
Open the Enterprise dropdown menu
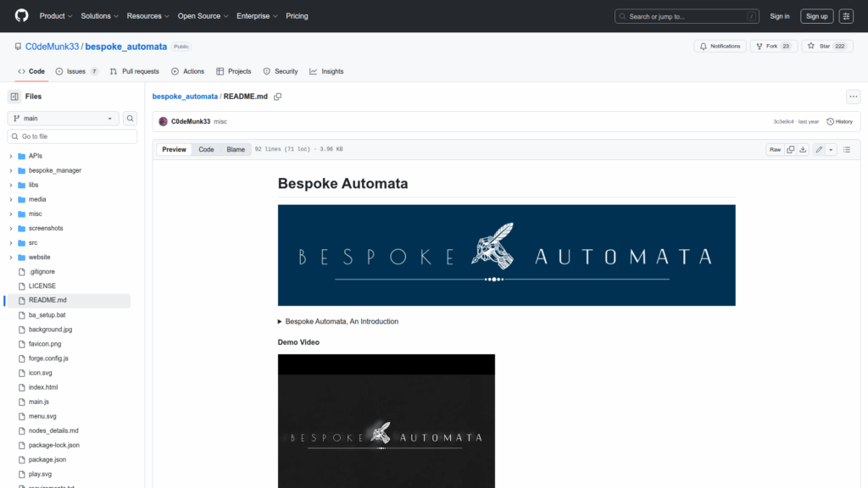coord(257,16)
